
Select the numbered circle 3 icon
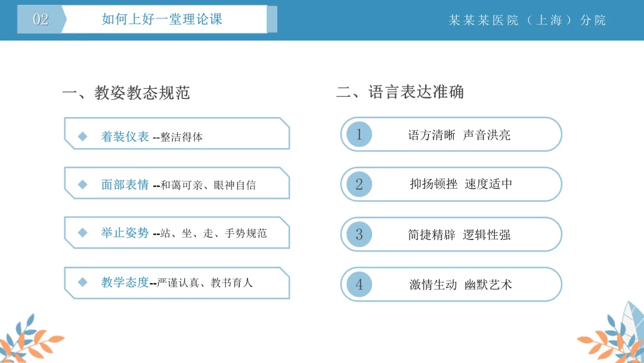tap(359, 234)
